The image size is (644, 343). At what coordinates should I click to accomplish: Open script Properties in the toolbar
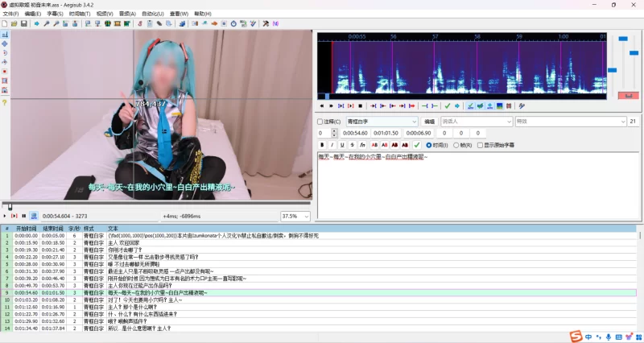pos(150,24)
